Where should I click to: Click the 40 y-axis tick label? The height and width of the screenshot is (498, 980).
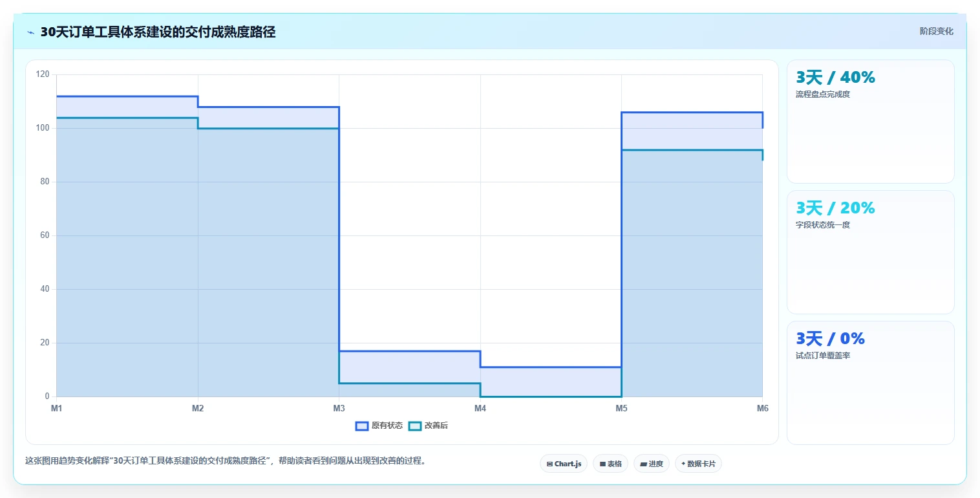coord(45,289)
